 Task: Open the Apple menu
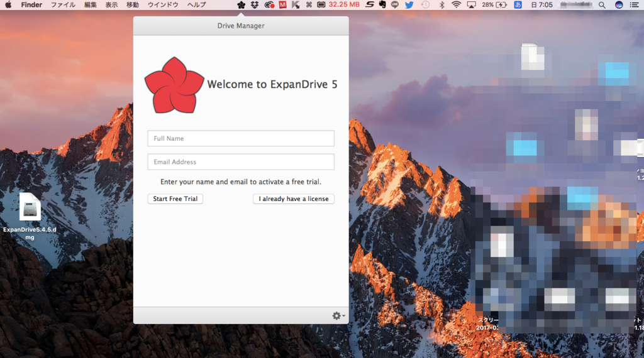click(x=8, y=5)
